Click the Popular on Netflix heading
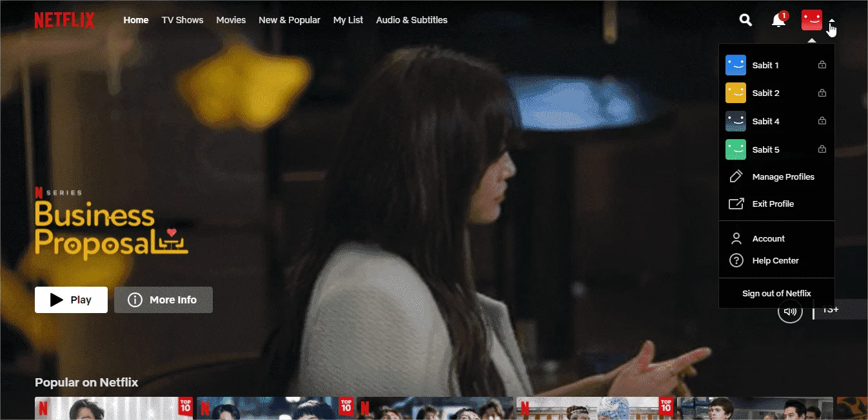 [x=86, y=382]
